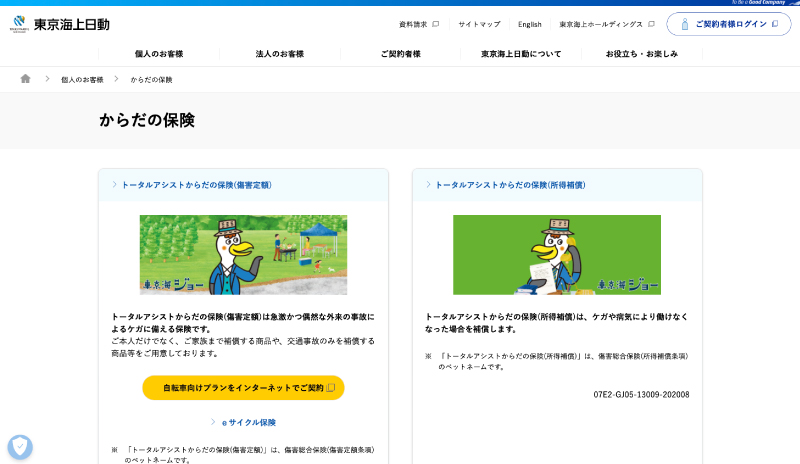Click ご契約者様ログイン button

pos(729,24)
